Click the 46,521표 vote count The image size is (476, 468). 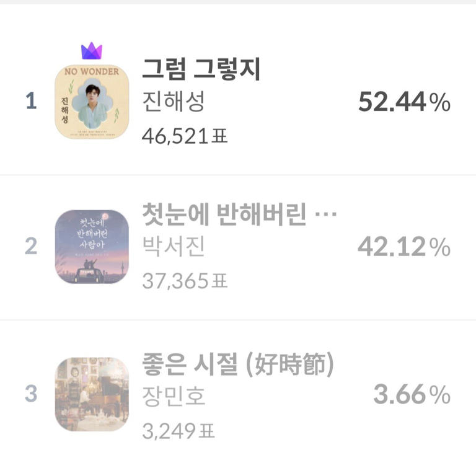click(185, 134)
